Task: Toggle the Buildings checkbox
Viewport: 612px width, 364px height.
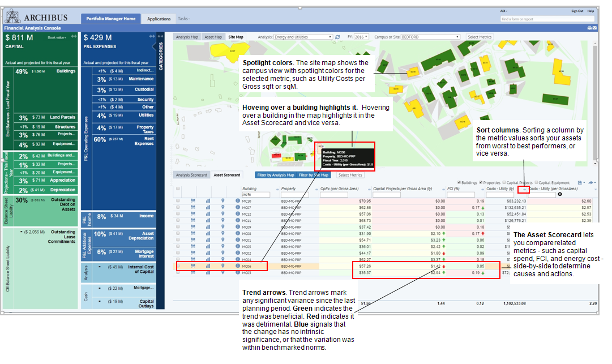Action: point(459,182)
